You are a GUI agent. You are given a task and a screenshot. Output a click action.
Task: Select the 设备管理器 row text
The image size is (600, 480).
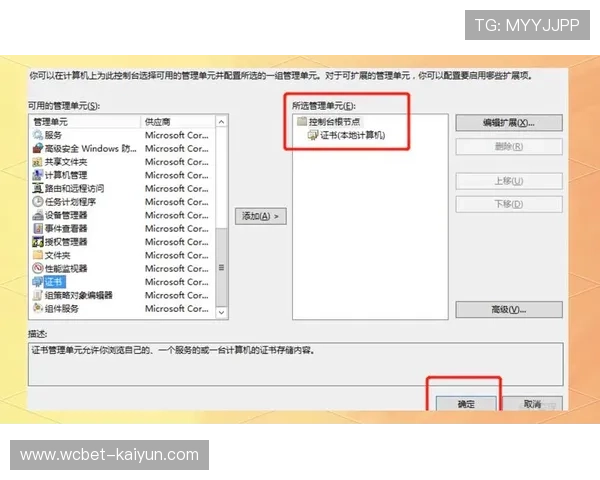(66, 215)
